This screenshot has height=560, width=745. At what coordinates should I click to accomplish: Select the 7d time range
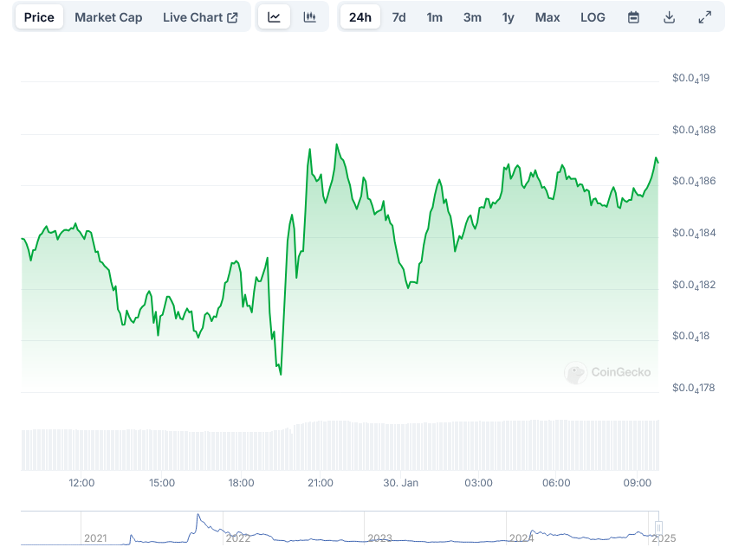(x=398, y=17)
